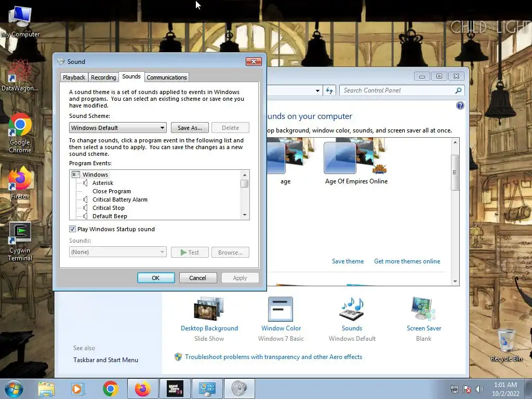Screen dimensions: 532x399
Task: Open Windows Media Player taskbar icon
Action: (x=77, y=389)
